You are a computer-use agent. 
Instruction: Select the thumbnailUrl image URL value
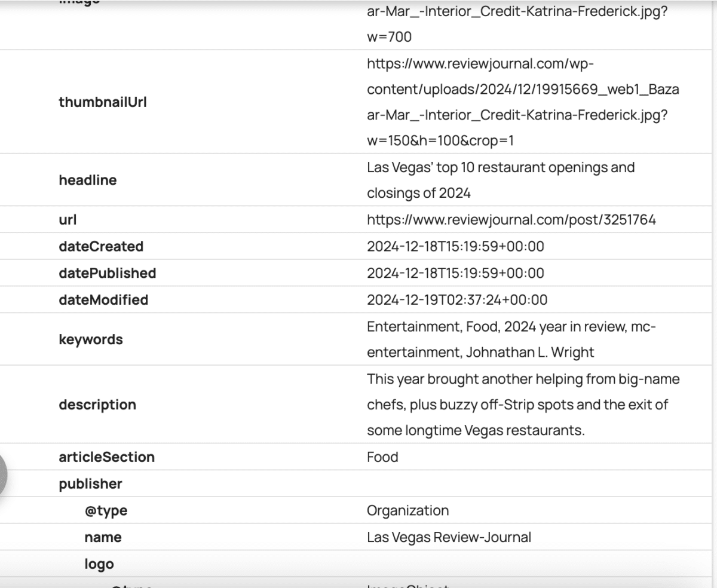[x=523, y=102]
